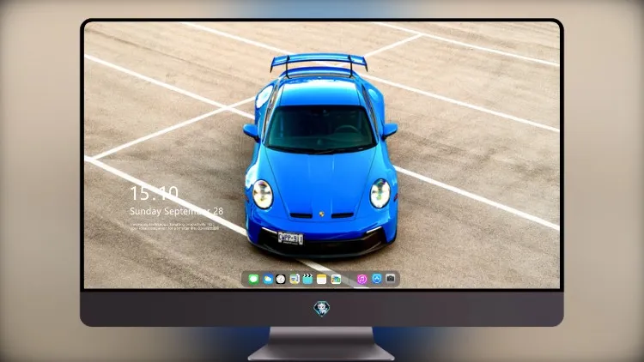Open the dock icon right of Notes
Viewport: 644px width, 362px height.
coord(336,279)
